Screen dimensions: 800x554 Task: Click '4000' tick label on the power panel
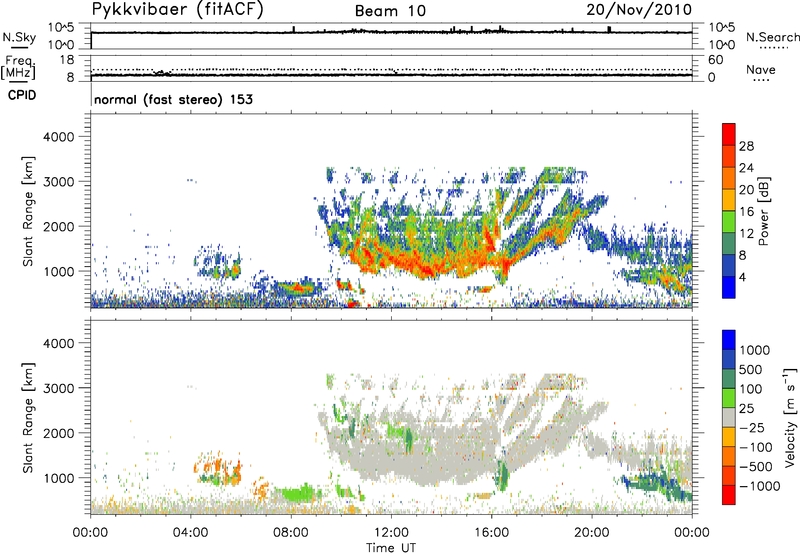tap(58, 137)
